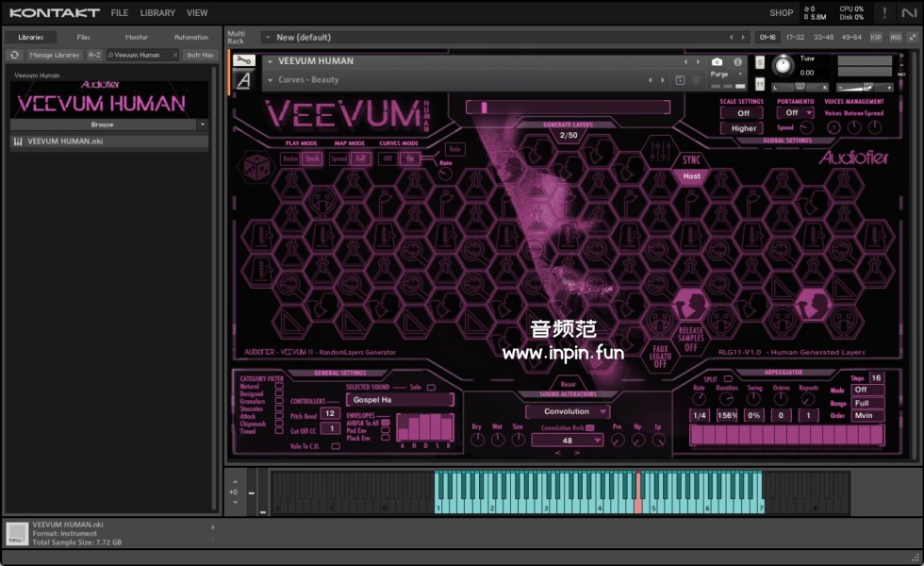
Task: Click the AUX button in rack header
Action: [896, 37]
